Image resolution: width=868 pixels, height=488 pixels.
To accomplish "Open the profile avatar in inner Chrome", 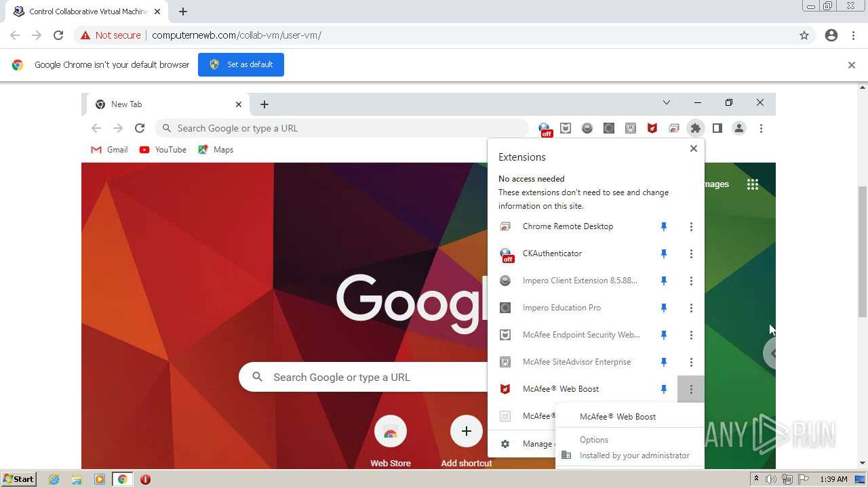I will 739,128.
